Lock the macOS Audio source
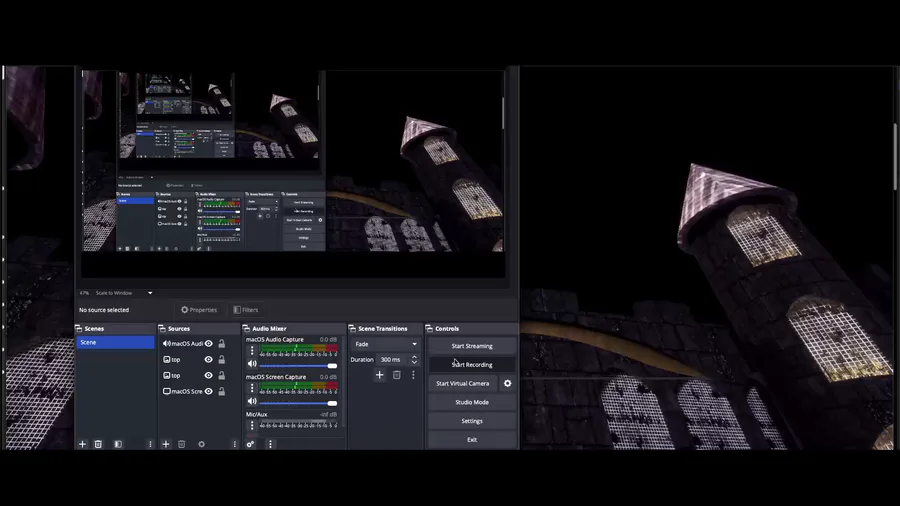Screen dimensions: 900x506 click(x=222, y=344)
